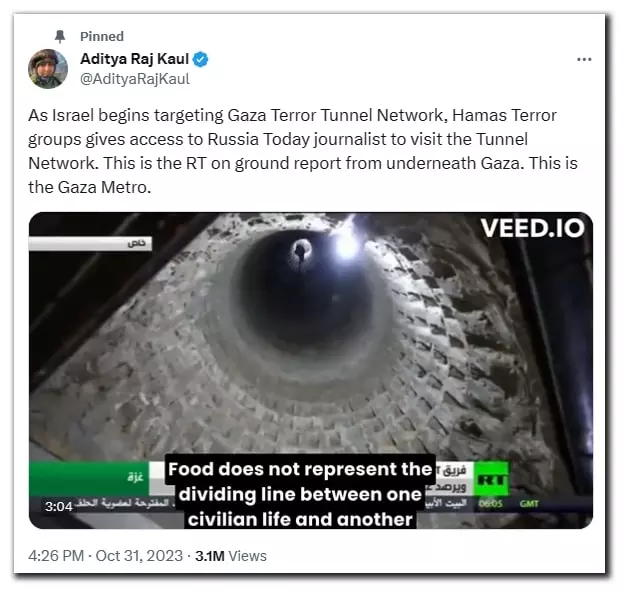This screenshot has width=624, height=592.
Task: Click the VEED.IO watermark
Action: [x=532, y=228]
